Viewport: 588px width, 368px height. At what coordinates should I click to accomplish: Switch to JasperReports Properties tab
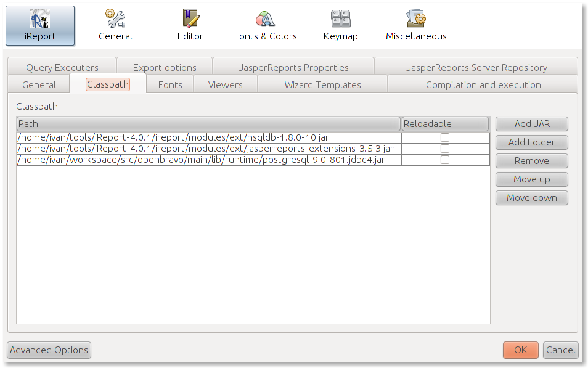coord(293,67)
